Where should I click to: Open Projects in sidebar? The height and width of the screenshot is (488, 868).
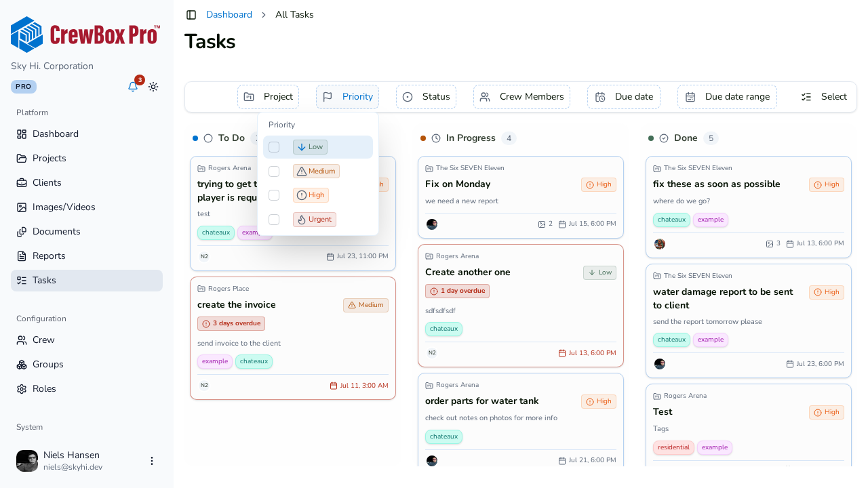87,159
